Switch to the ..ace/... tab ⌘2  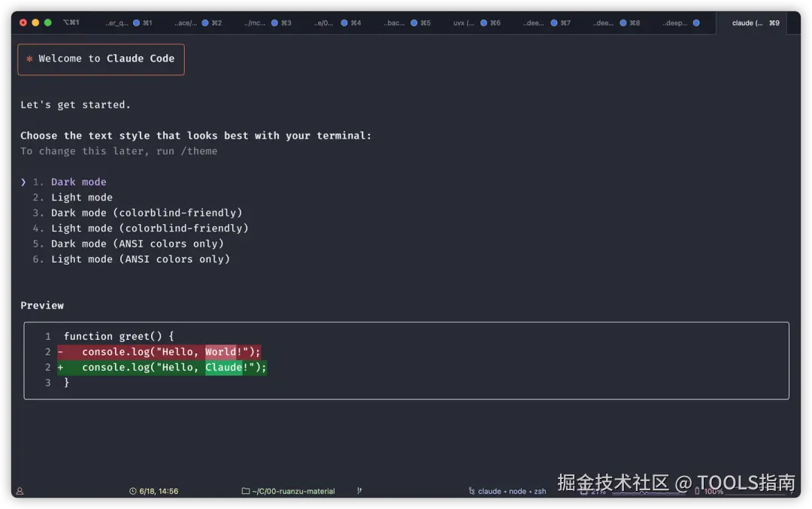tap(198, 23)
